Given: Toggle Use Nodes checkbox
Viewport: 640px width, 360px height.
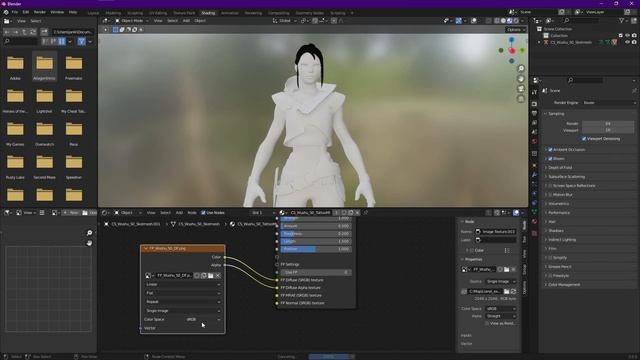Looking at the screenshot, I should click(x=203, y=213).
